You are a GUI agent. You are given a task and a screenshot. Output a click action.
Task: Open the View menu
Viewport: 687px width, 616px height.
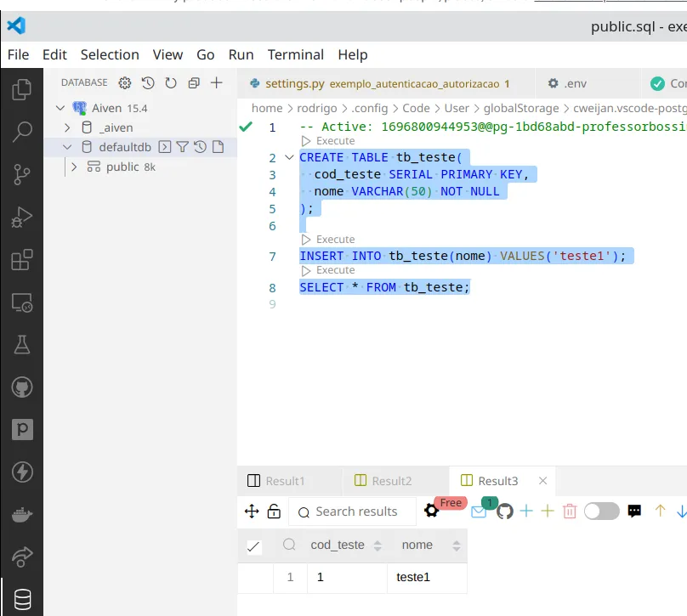point(167,54)
